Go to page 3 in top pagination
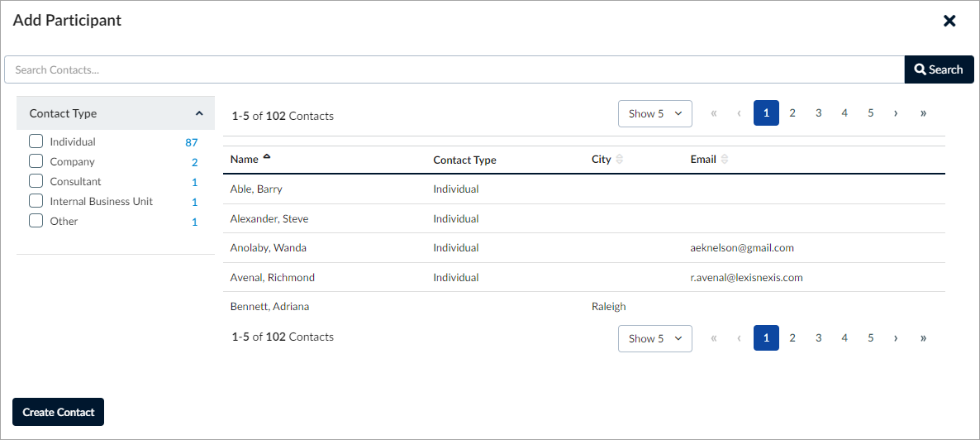Viewport: 980px width, 440px height. pos(818,113)
